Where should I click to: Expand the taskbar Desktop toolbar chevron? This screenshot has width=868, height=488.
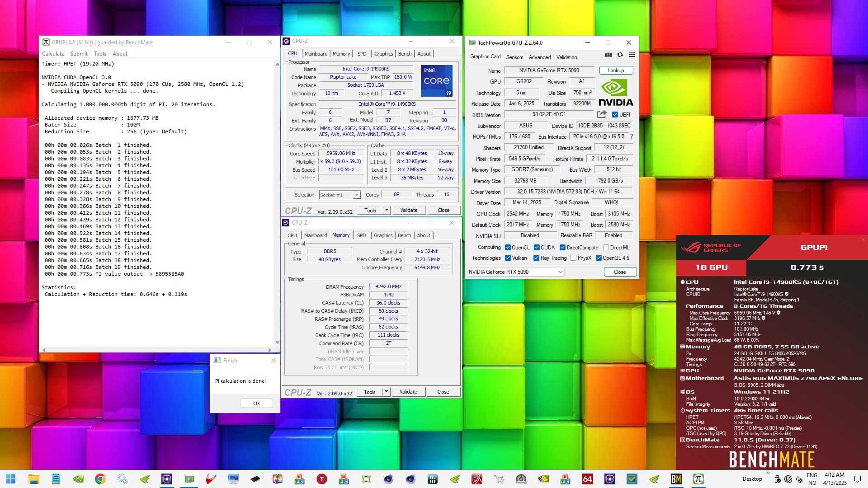768,474
